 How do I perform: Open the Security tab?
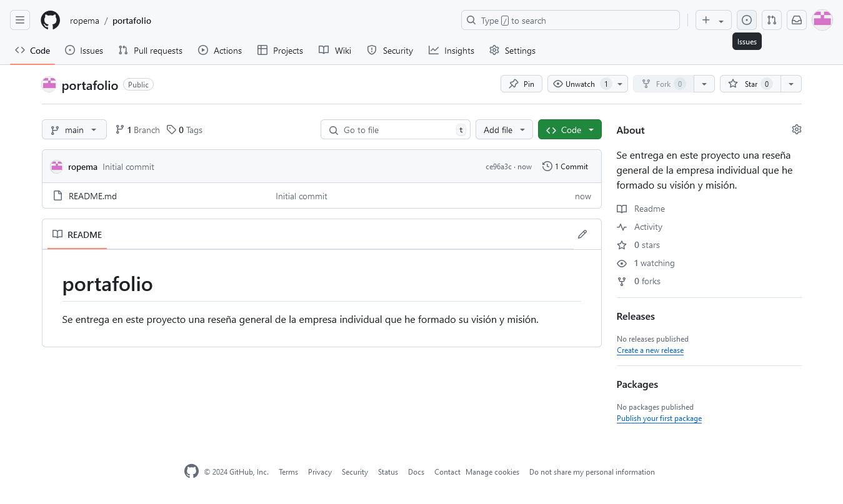[390, 51]
